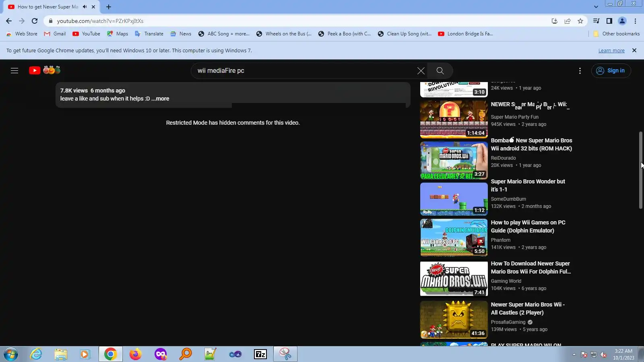Install app icon in address bar
Screen dimensions: 644x362
tap(554, 21)
